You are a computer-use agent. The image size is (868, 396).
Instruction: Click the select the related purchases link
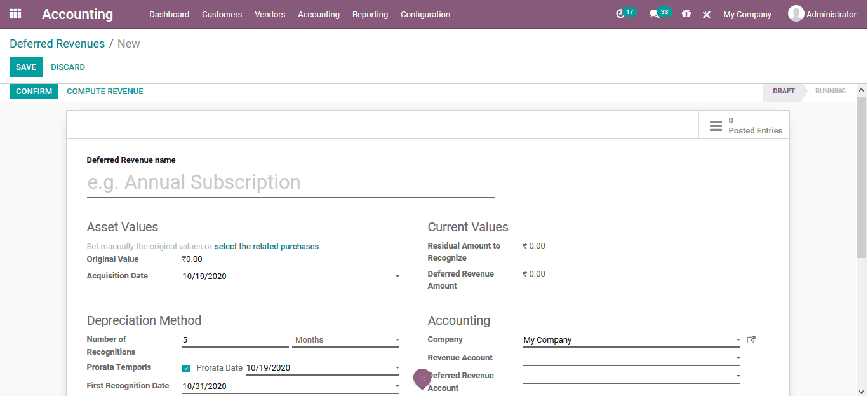tap(267, 246)
